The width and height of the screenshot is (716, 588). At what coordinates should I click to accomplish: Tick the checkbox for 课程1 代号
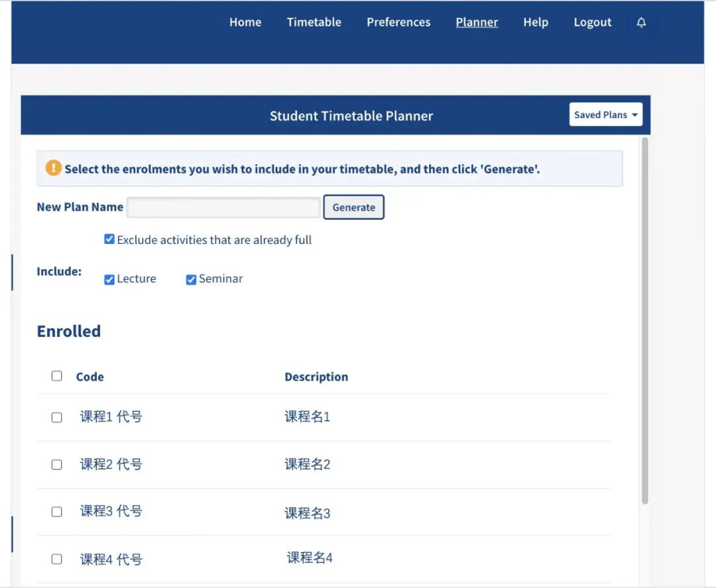click(56, 417)
